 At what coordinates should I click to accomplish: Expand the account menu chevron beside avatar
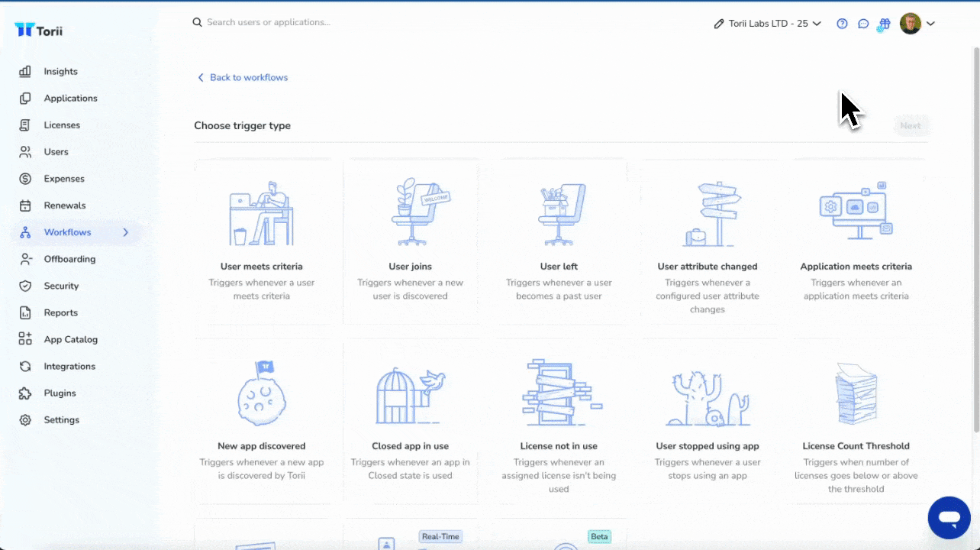tap(930, 24)
